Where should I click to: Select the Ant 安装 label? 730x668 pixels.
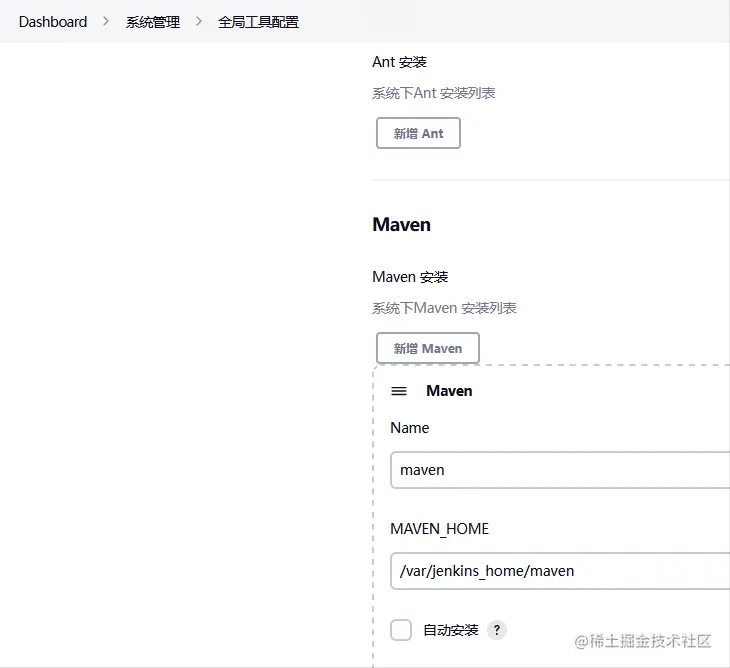[x=399, y=62]
